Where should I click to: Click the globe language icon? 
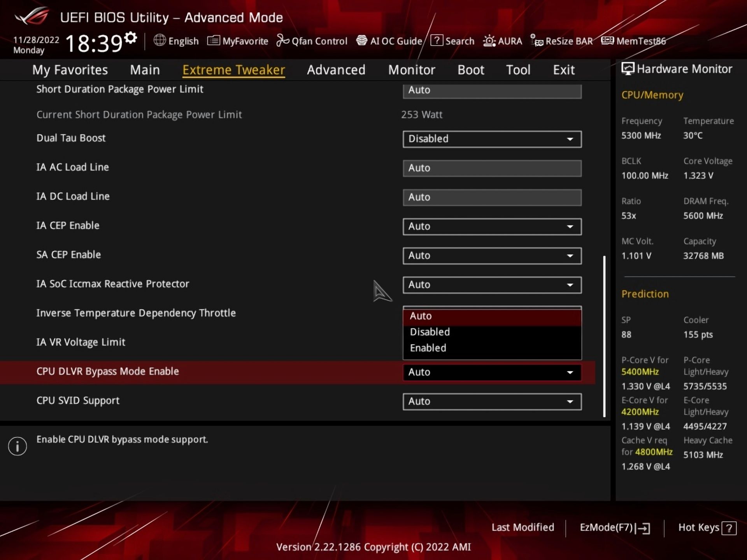(x=160, y=40)
